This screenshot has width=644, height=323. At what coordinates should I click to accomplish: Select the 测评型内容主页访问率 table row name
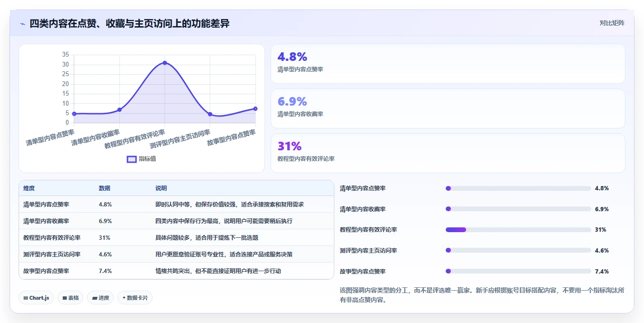52,254
